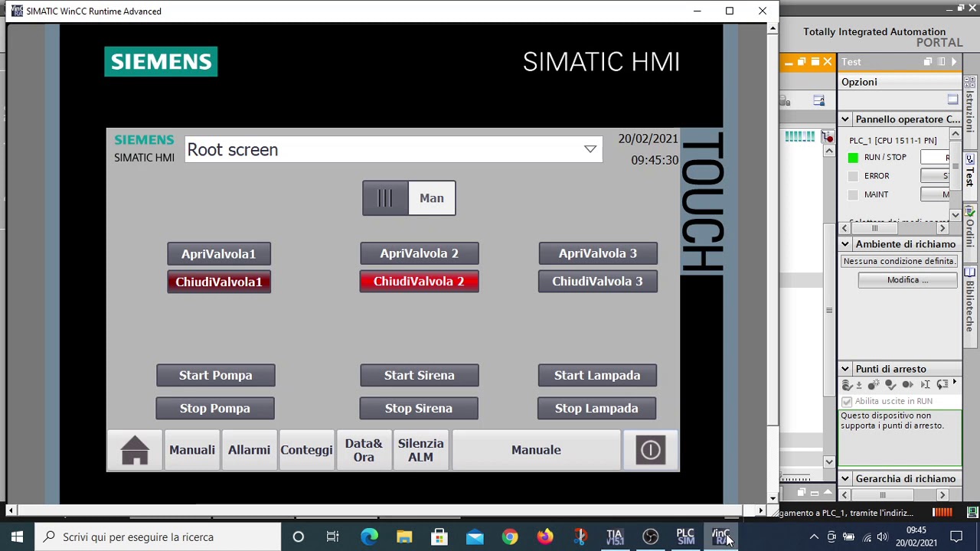
Task: Click ApriValvola 2 button
Action: (x=420, y=253)
